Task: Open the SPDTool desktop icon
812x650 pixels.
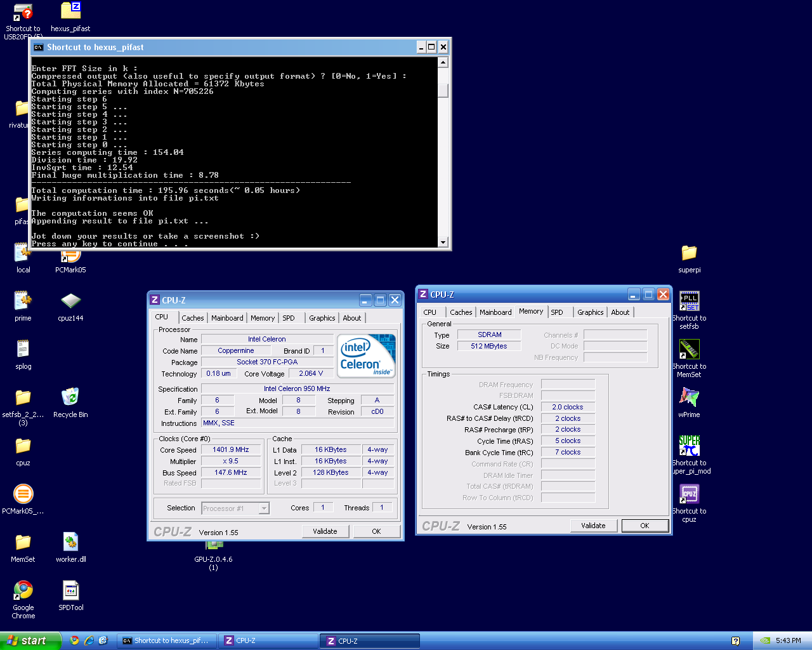Action: (70, 590)
